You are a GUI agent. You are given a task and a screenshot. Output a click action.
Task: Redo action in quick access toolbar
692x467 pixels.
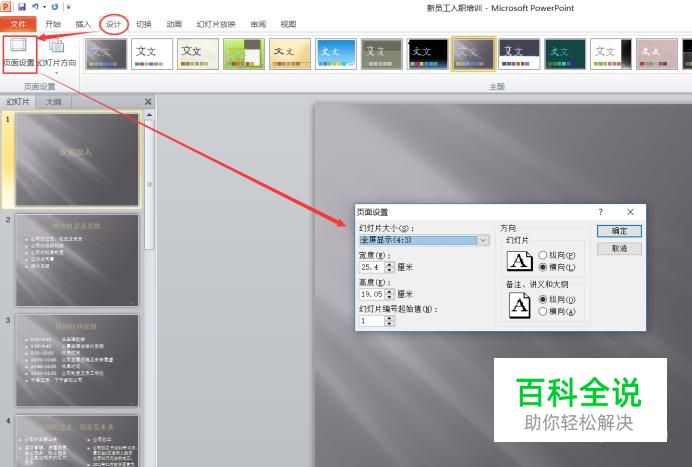click(x=55, y=7)
